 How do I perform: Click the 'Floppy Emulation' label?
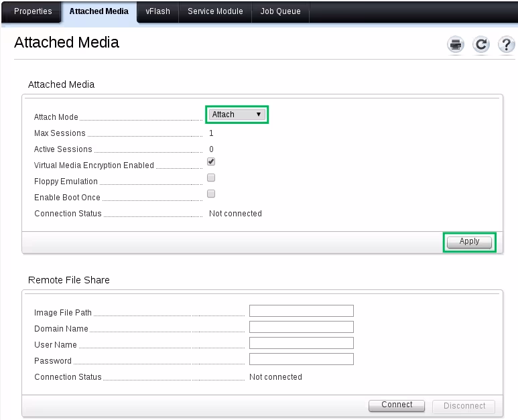click(x=66, y=182)
